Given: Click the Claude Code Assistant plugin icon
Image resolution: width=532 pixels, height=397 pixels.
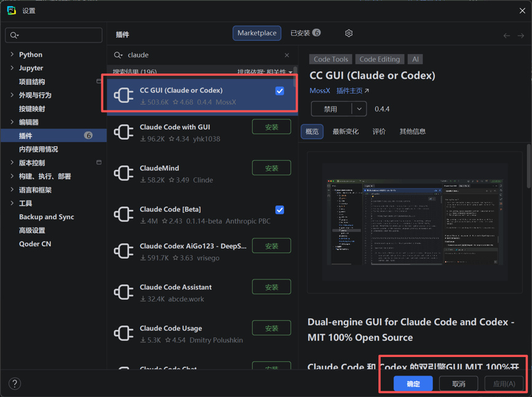Looking at the screenshot, I should [124, 292].
